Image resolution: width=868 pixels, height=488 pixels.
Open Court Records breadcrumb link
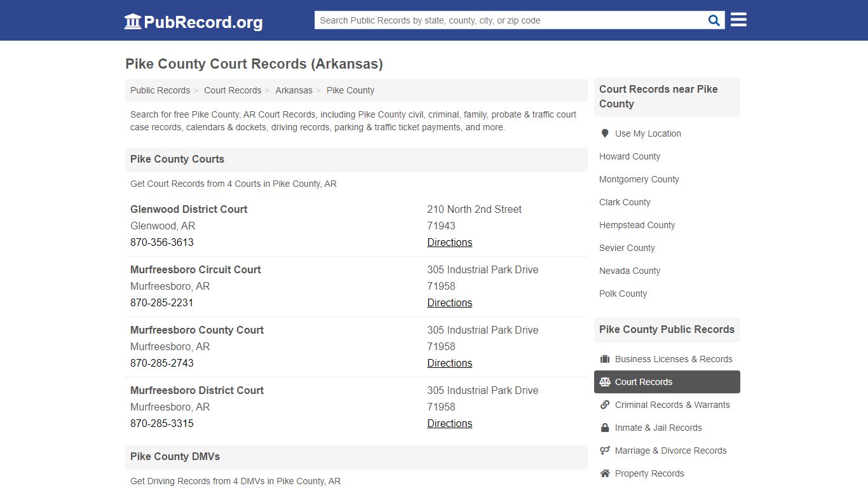point(233,90)
